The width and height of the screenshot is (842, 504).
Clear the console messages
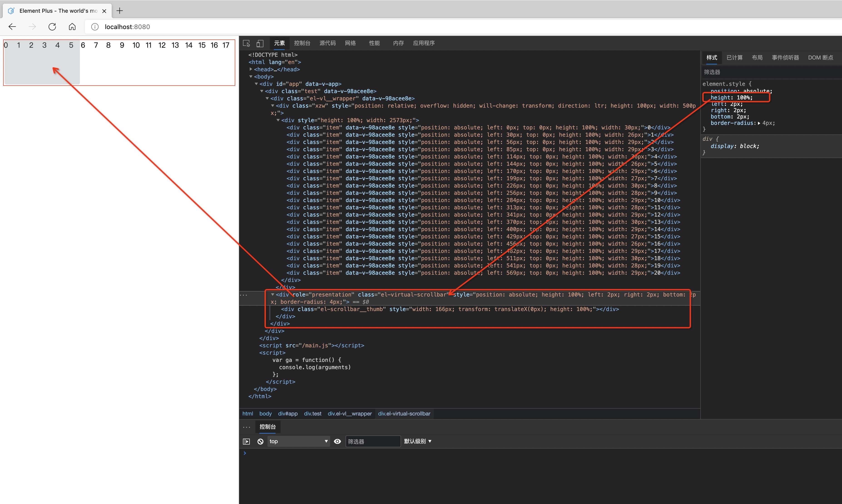coord(260,441)
